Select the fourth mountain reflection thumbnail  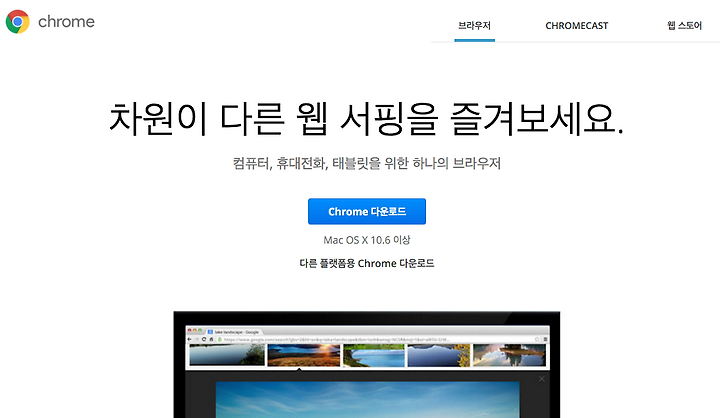pyautogui.click(x=439, y=355)
